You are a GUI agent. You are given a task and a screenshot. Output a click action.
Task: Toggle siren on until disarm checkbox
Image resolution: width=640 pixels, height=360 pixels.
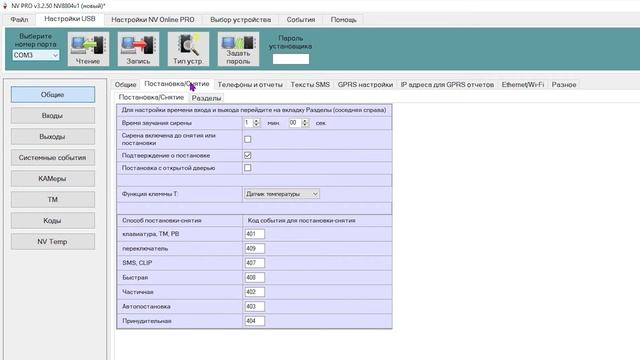(x=247, y=139)
